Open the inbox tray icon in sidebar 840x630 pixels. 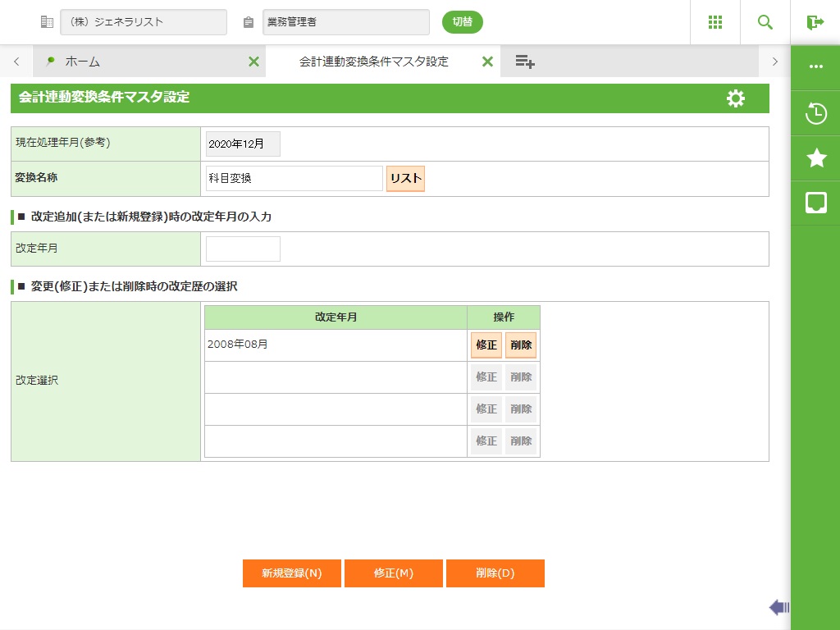pyautogui.click(x=815, y=203)
